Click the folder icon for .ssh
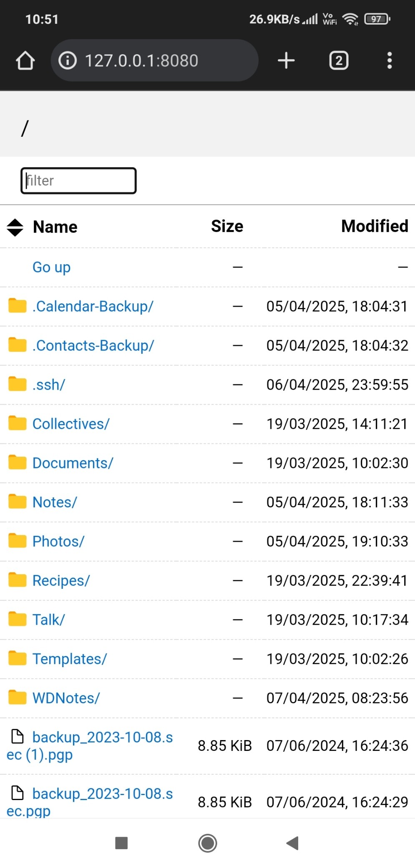 (x=18, y=384)
